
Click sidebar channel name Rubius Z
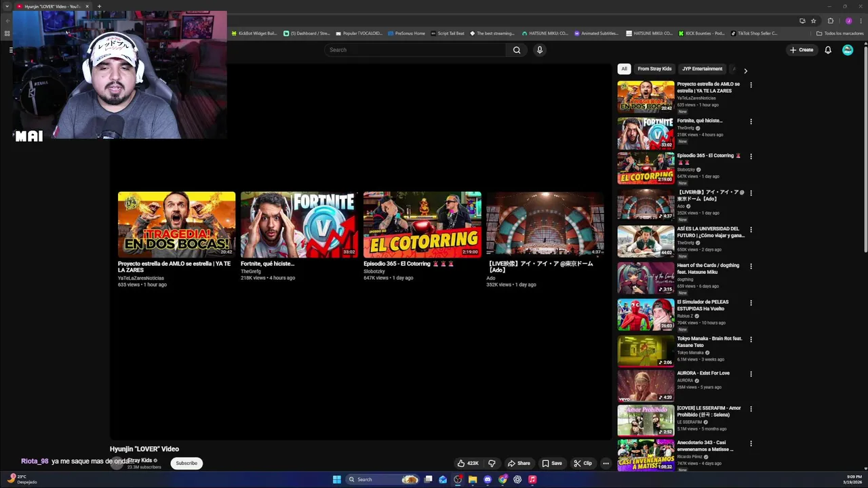click(x=686, y=316)
